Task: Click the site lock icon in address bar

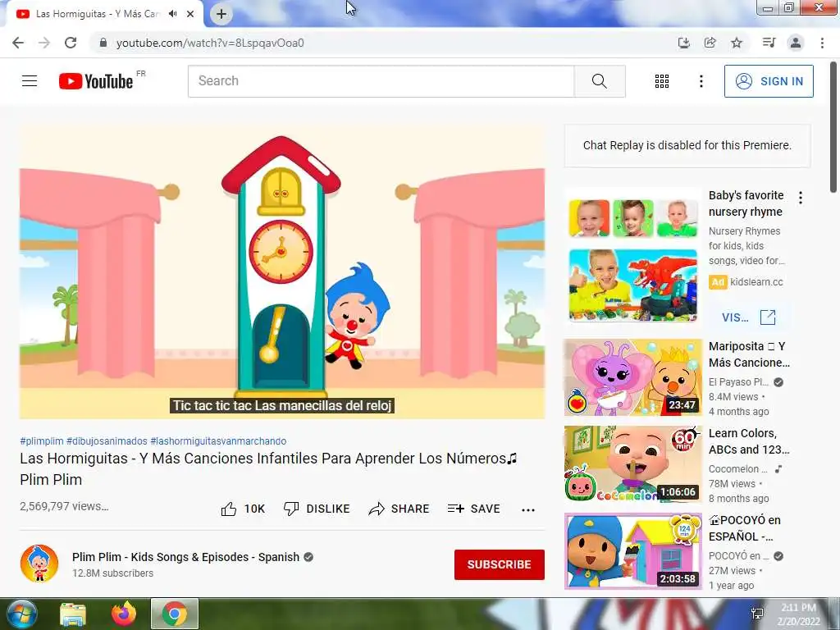Action: [103, 43]
